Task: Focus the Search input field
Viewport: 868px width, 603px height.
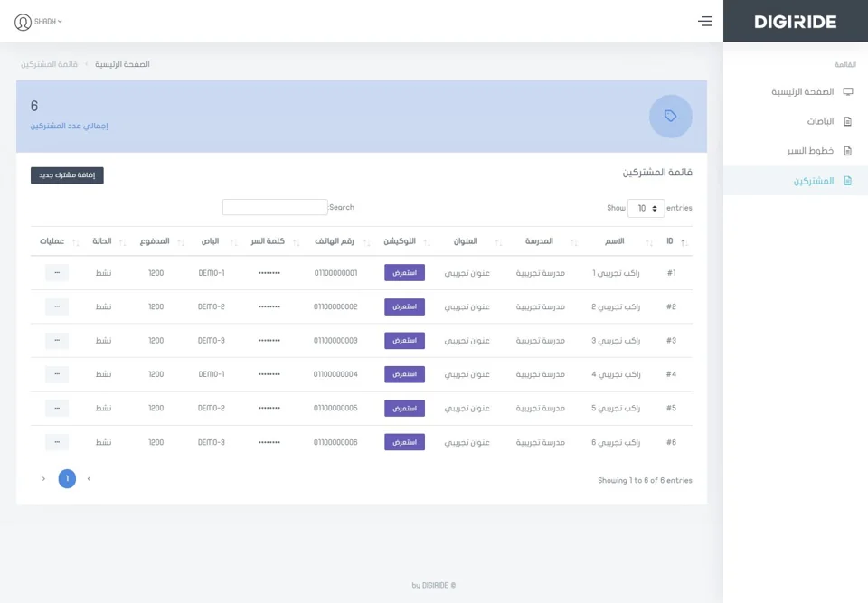Action: click(x=275, y=207)
